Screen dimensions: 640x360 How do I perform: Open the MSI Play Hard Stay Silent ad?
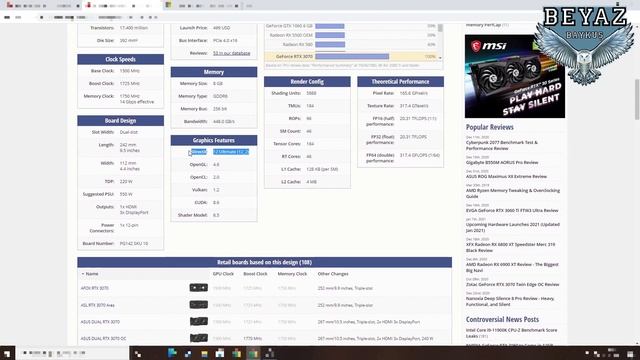(x=515, y=76)
